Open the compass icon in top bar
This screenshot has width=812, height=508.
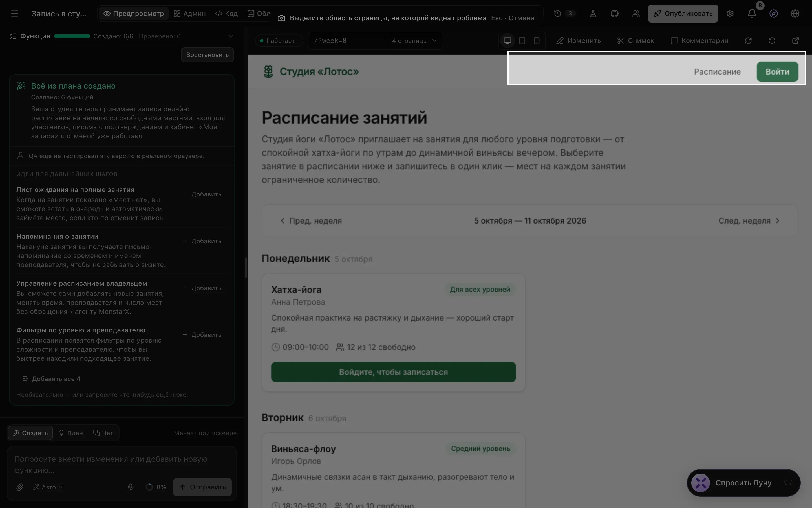(773, 14)
